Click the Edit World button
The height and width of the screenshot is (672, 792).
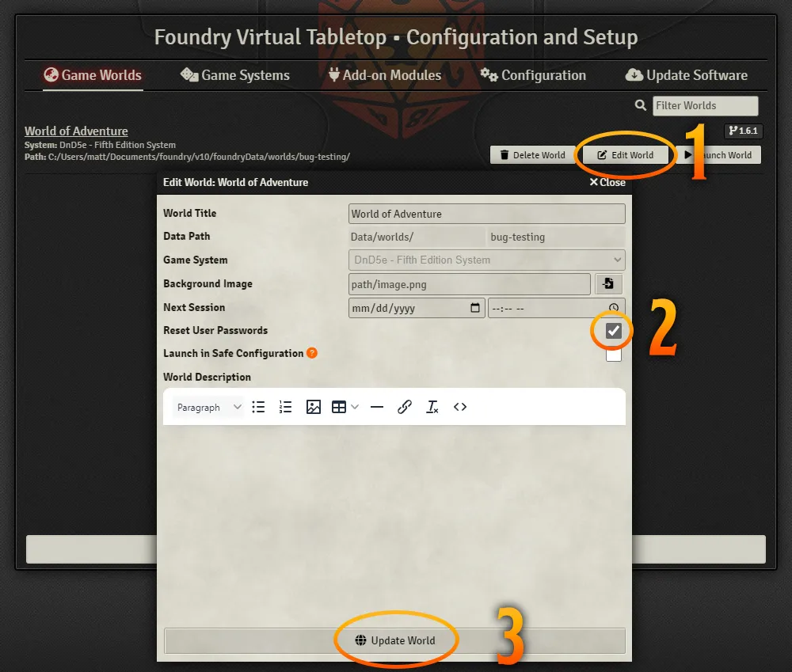coord(626,155)
